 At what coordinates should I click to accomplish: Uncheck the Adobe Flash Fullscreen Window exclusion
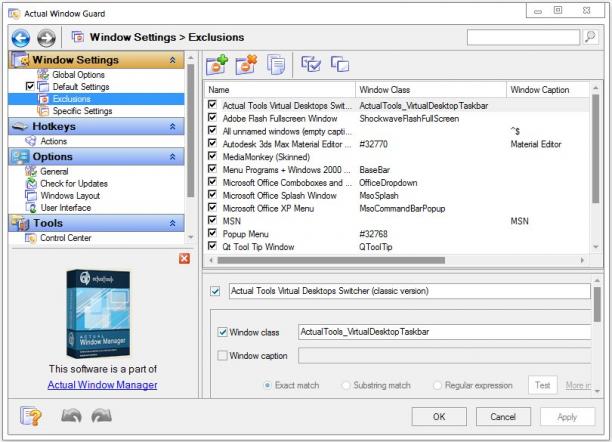[212, 118]
